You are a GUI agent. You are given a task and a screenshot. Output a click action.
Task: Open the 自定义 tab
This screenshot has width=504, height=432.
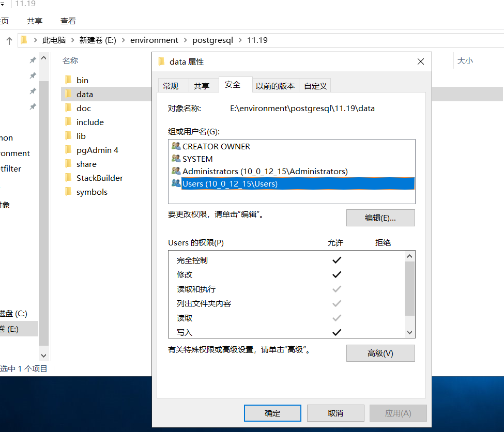pyautogui.click(x=315, y=86)
